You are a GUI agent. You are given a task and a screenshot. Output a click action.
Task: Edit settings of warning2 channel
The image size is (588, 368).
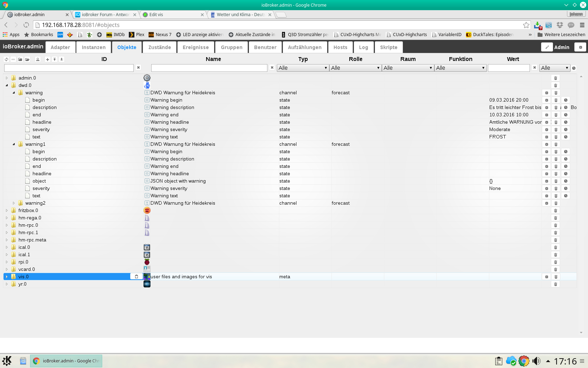coord(547,203)
